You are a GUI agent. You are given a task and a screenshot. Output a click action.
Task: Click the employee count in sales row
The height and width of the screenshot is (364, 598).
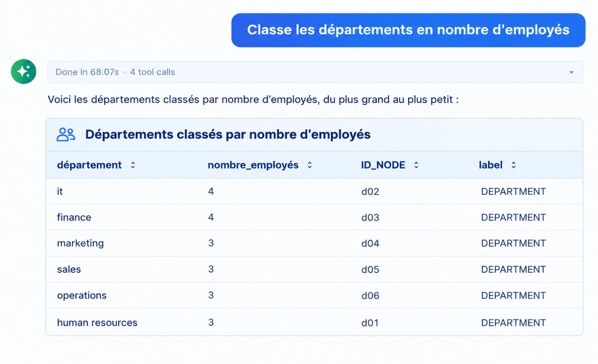(x=211, y=269)
